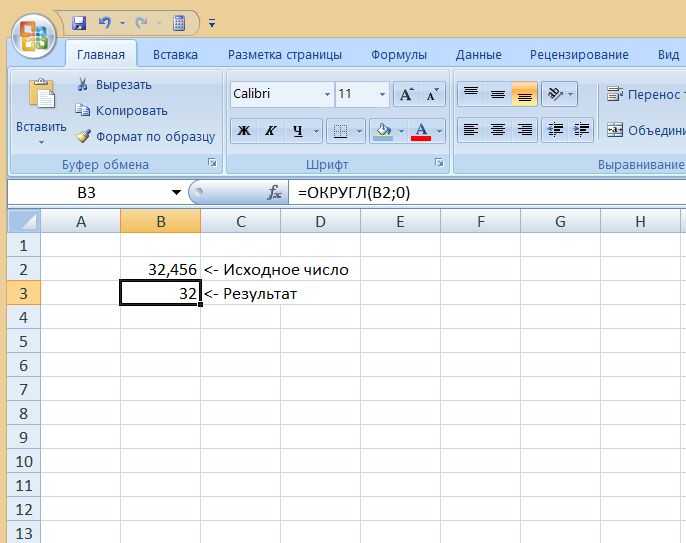Save the workbook via quick access toolbar

pyautogui.click(x=79, y=23)
